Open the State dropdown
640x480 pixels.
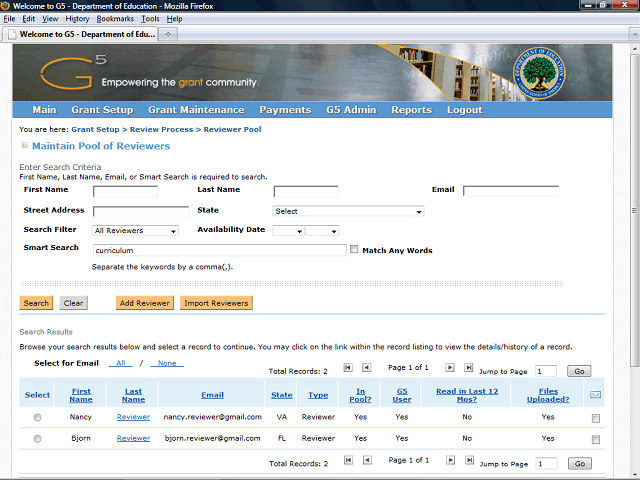pyautogui.click(x=348, y=211)
